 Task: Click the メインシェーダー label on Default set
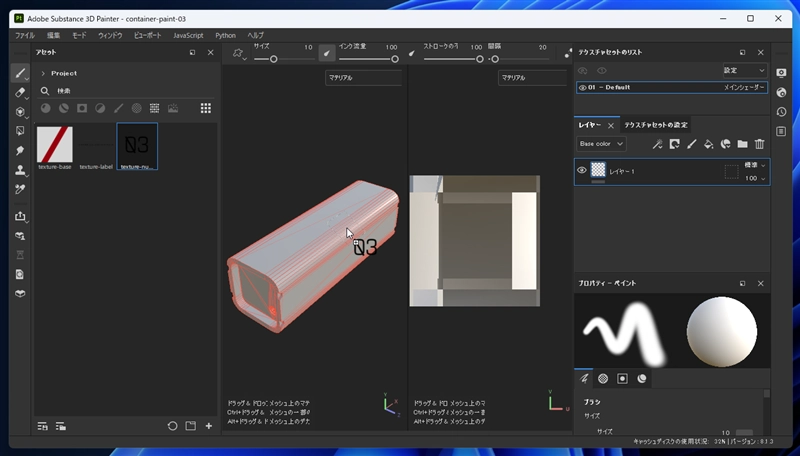coord(744,88)
